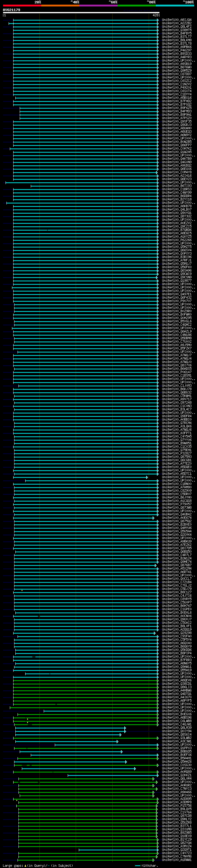Click the purple ~60% identity color segment

(x=98, y=6)
